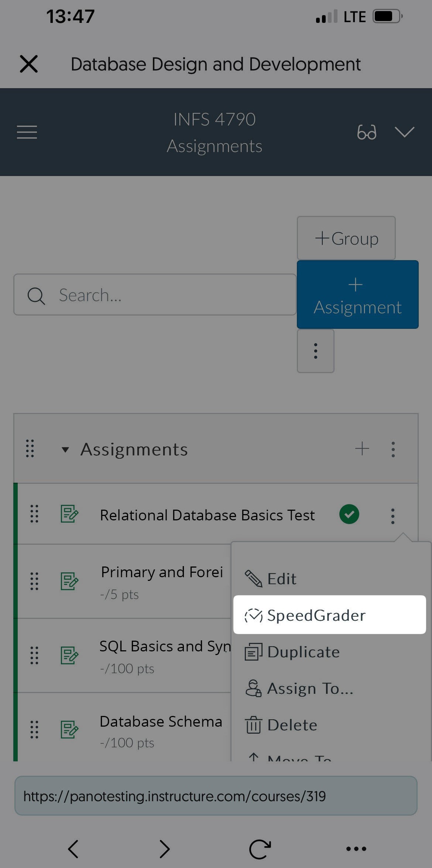Screen dimensions: 432x868
Task: Select Duplicate in the assignment menu
Action: 303,652
